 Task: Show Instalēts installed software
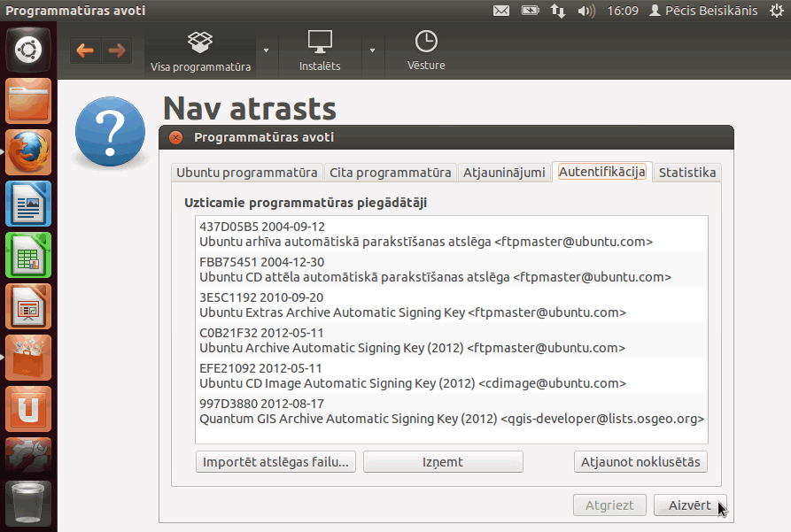tap(320, 51)
